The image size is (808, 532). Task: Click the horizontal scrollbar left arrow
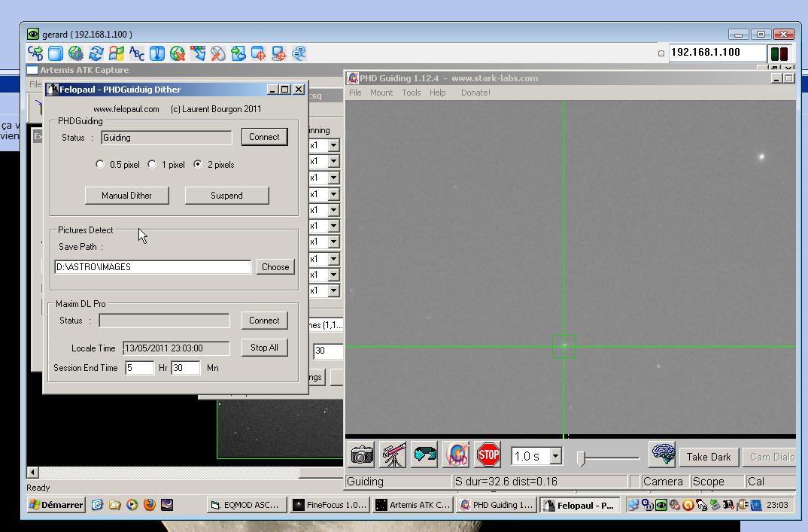click(x=32, y=473)
